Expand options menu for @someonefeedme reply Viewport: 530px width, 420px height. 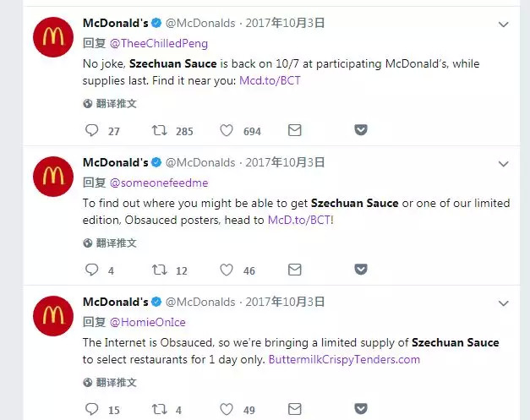tap(505, 162)
